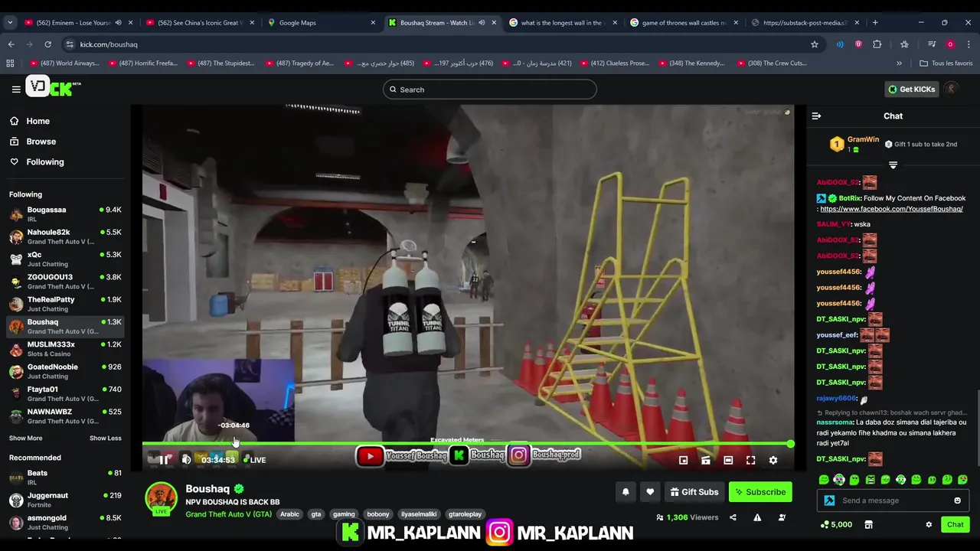Image resolution: width=980 pixels, height=551 pixels.
Task: Open TheRealPatty's channel in sidebar
Action: [65, 304]
